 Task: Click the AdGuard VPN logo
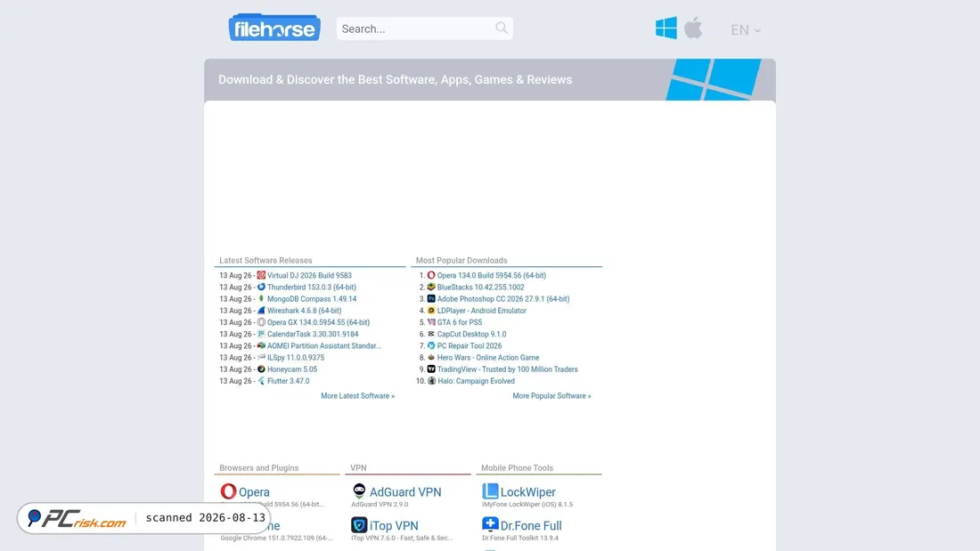(359, 491)
